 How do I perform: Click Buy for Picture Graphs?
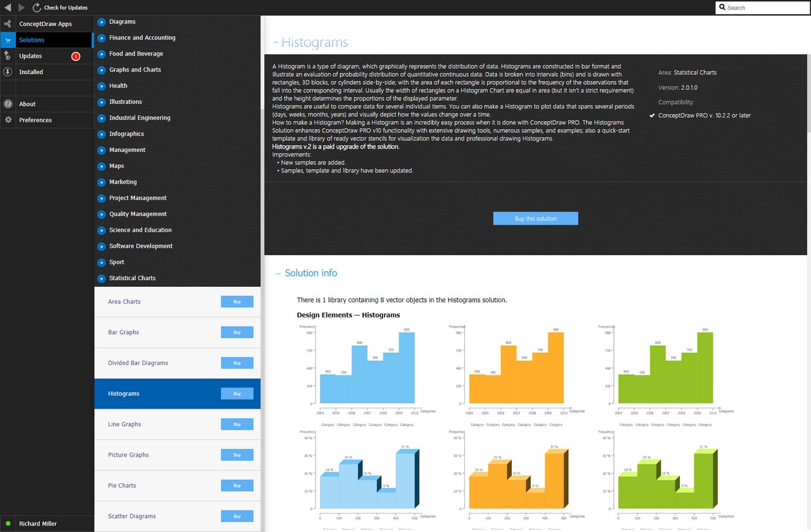tap(237, 455)
